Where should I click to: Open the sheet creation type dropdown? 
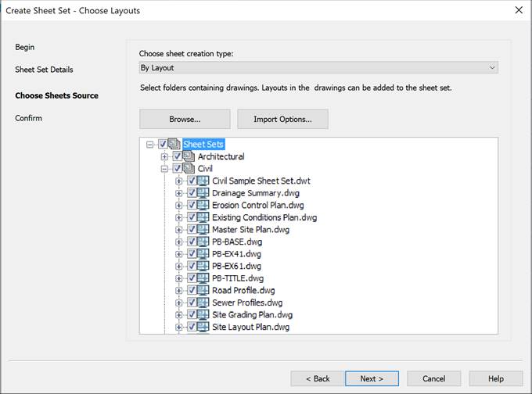coord(318,68)
